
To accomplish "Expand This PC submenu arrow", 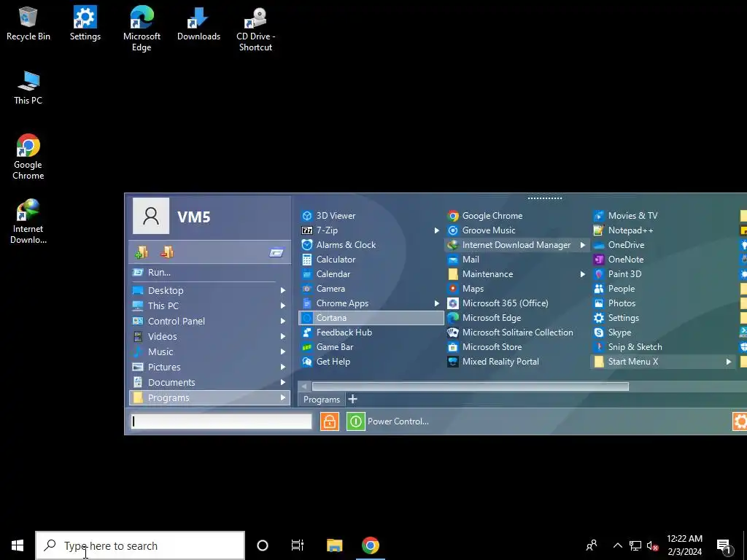I will point(283,306).
